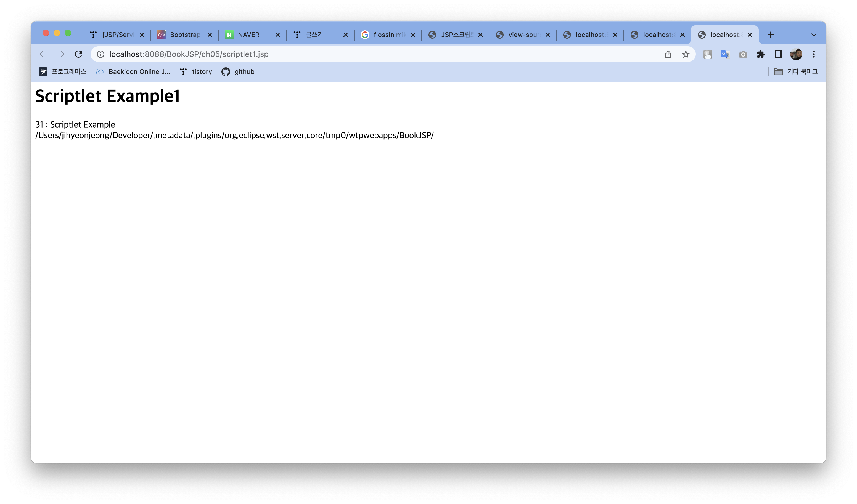Open the github bookmark
This screenshot has height=504, width=857.
click(238, 71)
